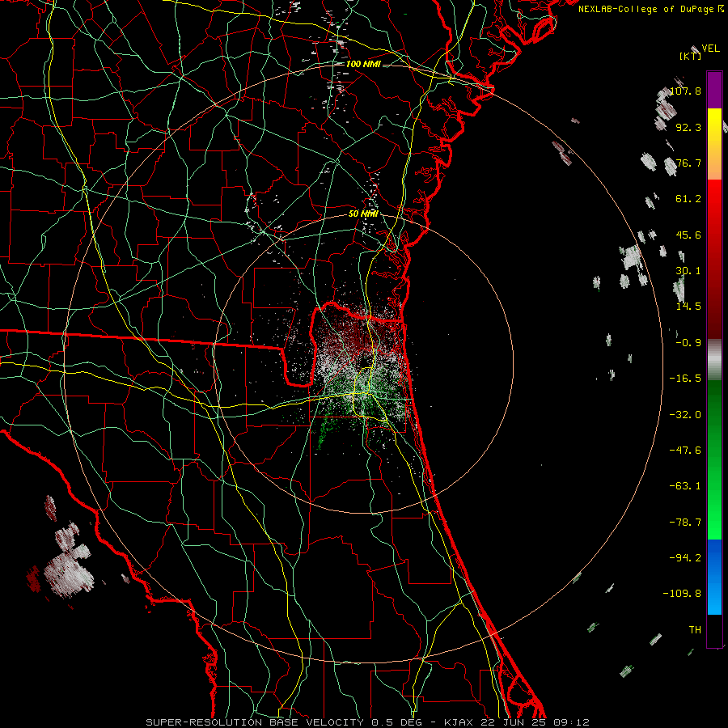This screenshot has height=728, width=728.
Task: Click the 30.1 velocity scale label
Action: pos(688,271)
